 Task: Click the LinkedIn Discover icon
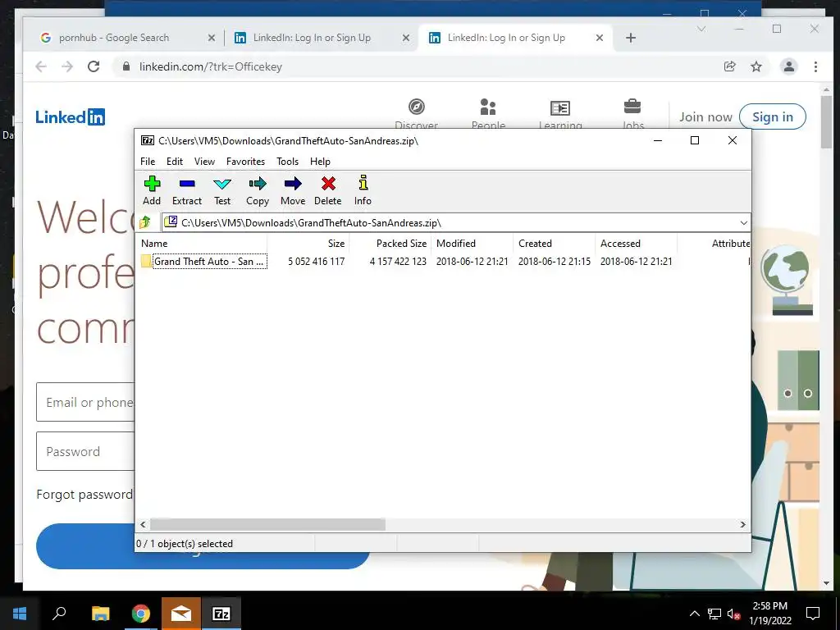click(416, 107)
